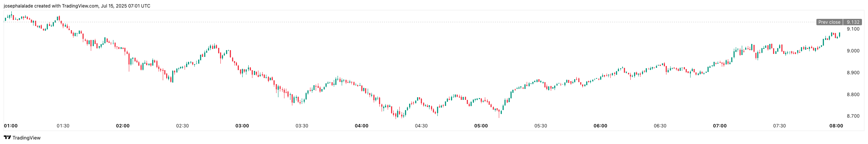Click the 07:00 time axis label
The height and width of the screenshot is (144, 868).
720,126
